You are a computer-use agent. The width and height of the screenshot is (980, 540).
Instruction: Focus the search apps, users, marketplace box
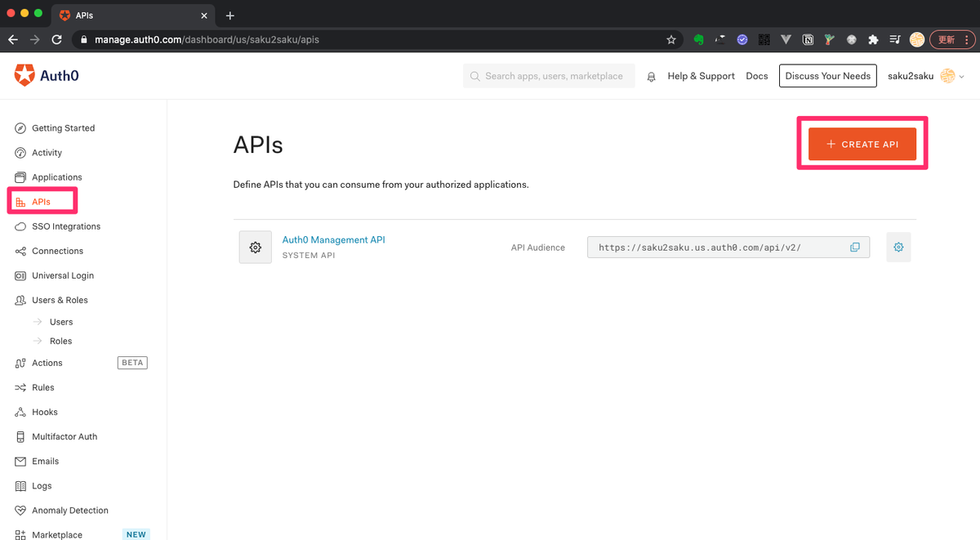549,76
